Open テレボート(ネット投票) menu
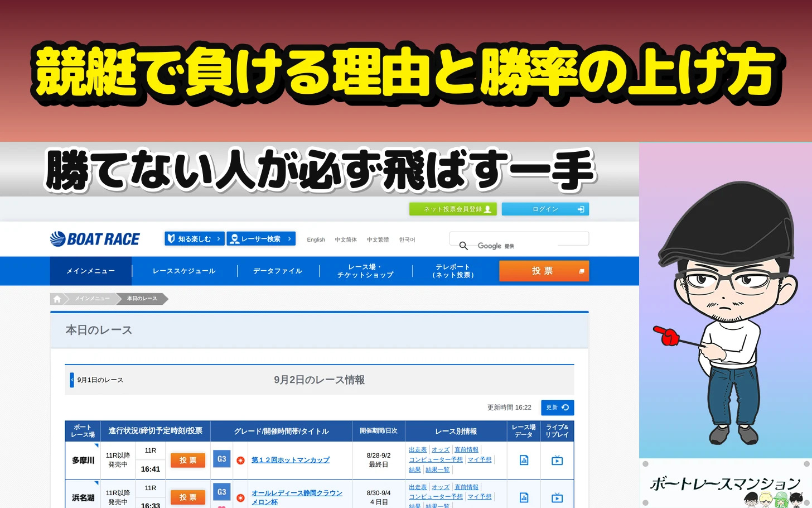This screenshot has height=508, width=812. [x=453, y=271]
